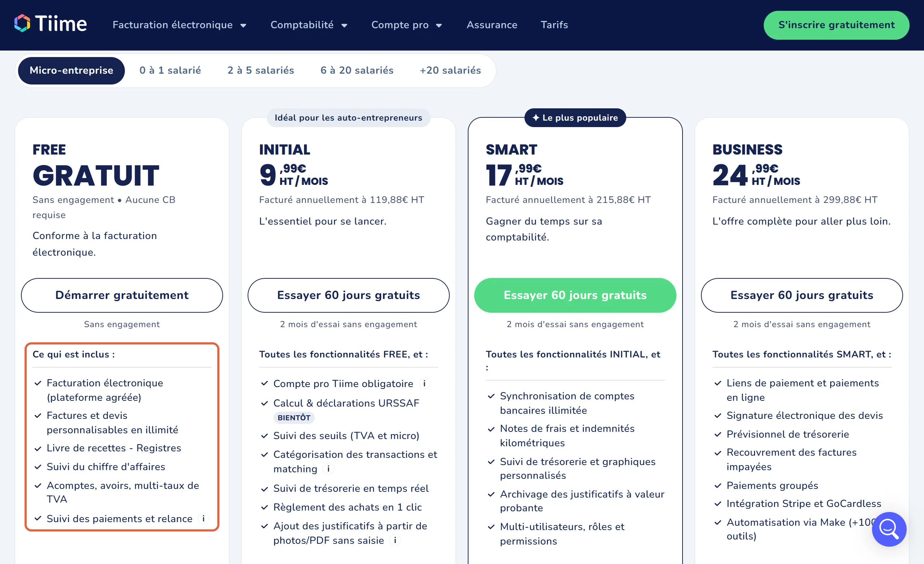
Task: Select the 6 à 20 salariés tab
Action: [x=357, y=70]
